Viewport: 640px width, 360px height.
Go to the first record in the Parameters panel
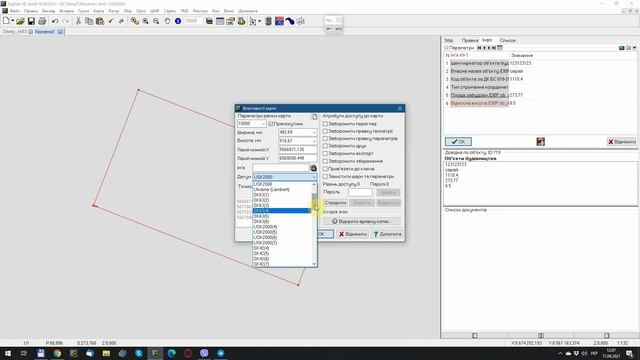[479, 48]
